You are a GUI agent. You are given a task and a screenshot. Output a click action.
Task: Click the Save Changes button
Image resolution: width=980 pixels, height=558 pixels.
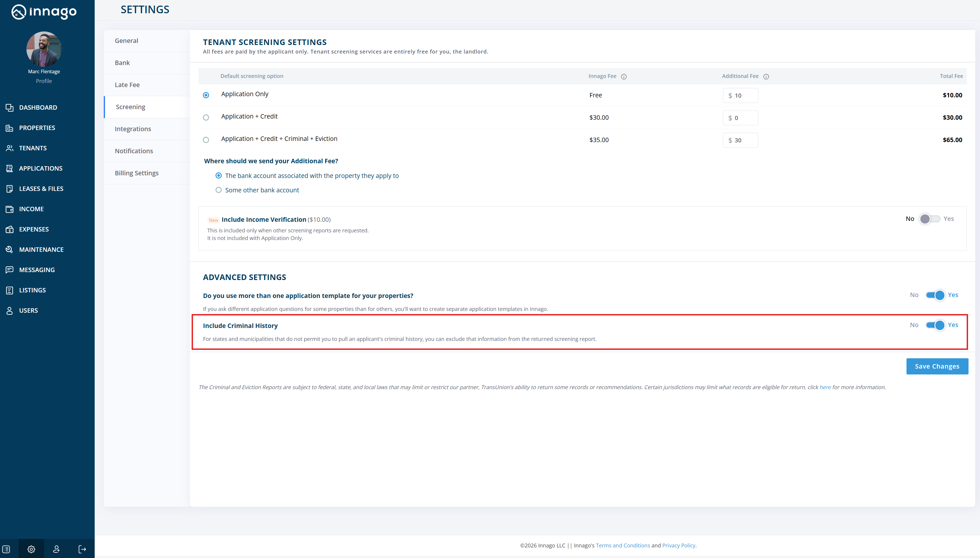(x=937, y=367)
